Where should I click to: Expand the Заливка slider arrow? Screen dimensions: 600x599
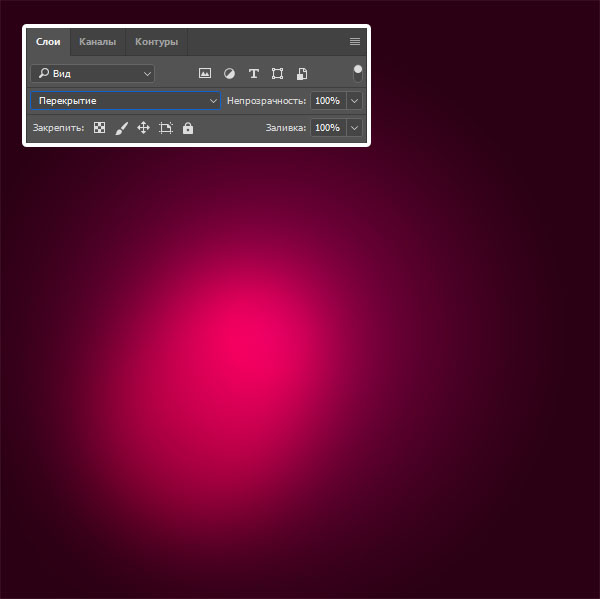coord(354,128)
